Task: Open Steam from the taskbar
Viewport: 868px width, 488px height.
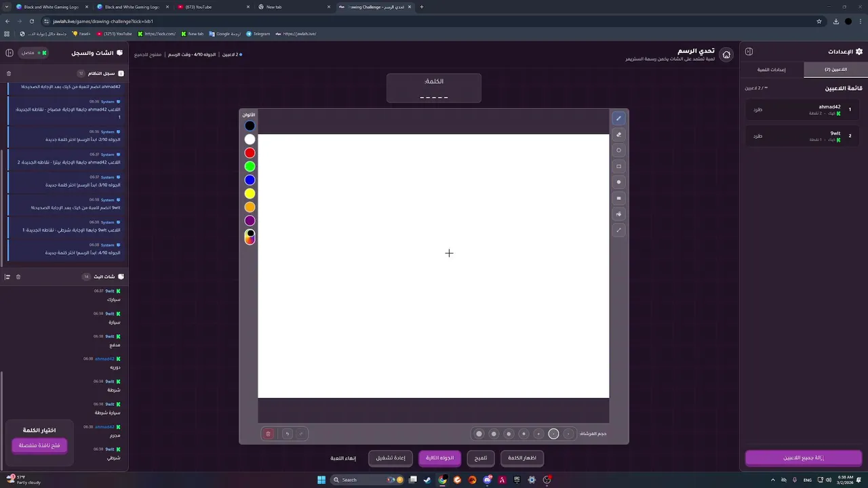Action: (x=427, y=480)
